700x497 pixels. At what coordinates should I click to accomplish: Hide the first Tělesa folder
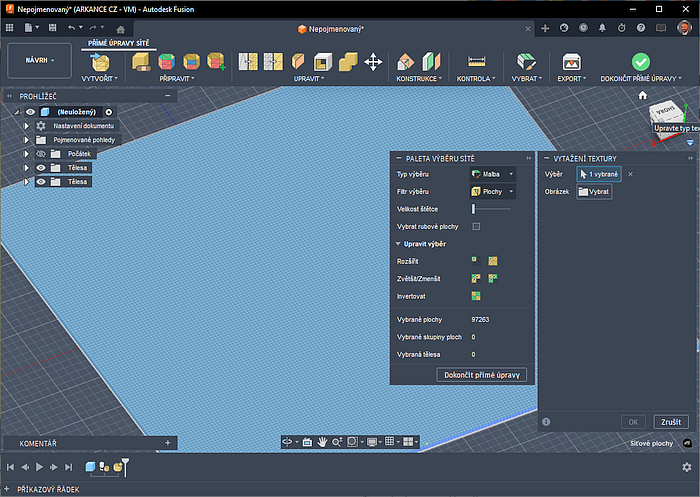click(41, 168)
